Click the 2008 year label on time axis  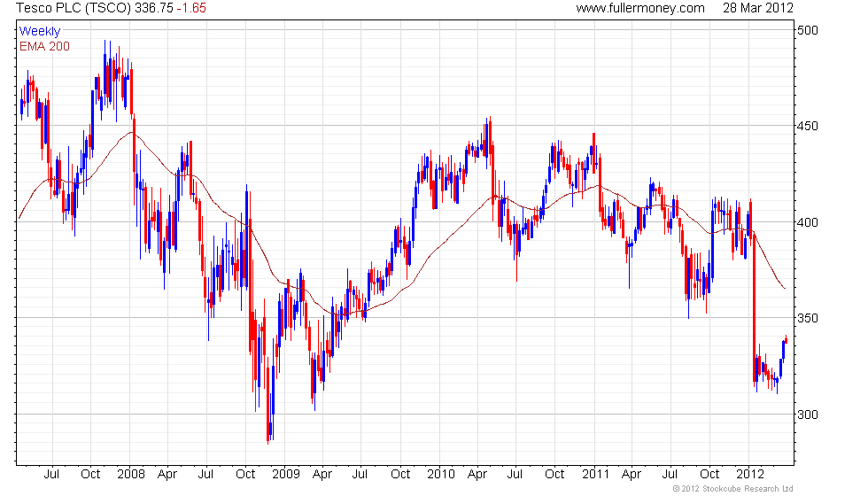pos(131,474)
